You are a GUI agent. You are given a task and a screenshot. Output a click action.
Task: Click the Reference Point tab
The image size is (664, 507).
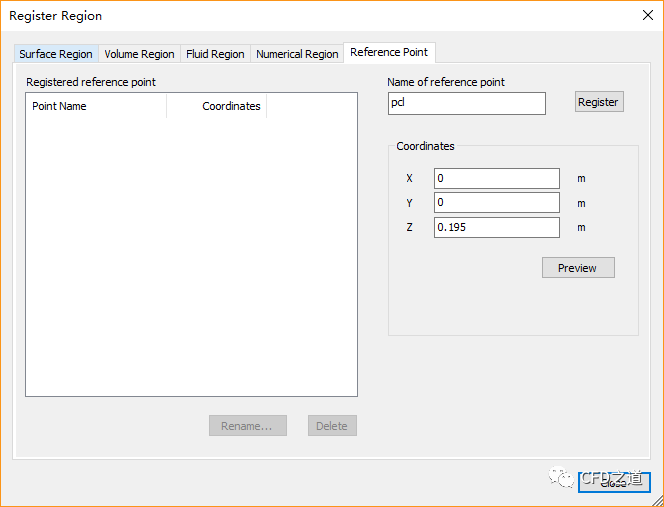tap(390, 53)
